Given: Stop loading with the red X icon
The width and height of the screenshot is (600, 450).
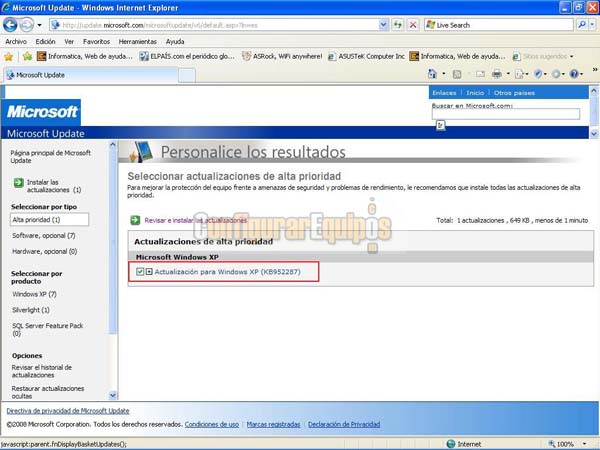Looking at the screenshot, I should coord(413,25).
